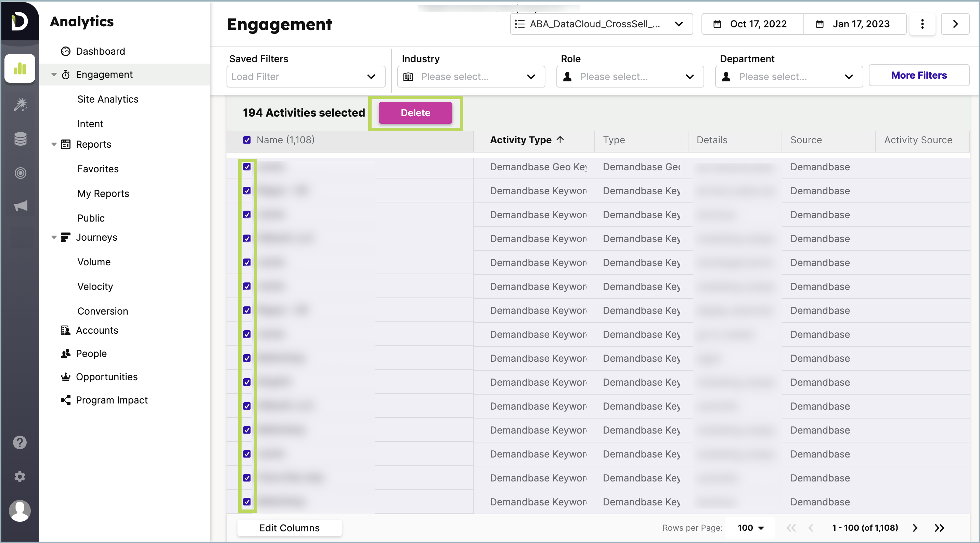Open Site Analytics menu item
This screenshot has height=543, width=980.
108,99
